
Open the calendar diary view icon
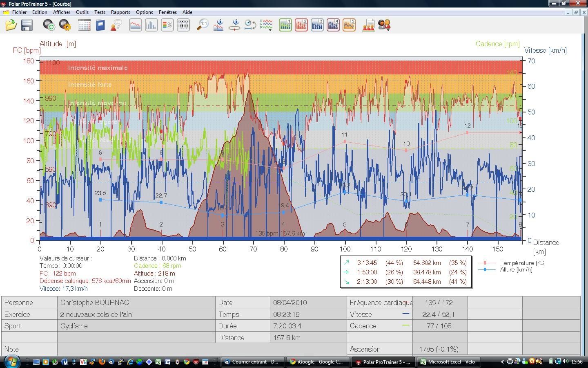pos(84,25)
